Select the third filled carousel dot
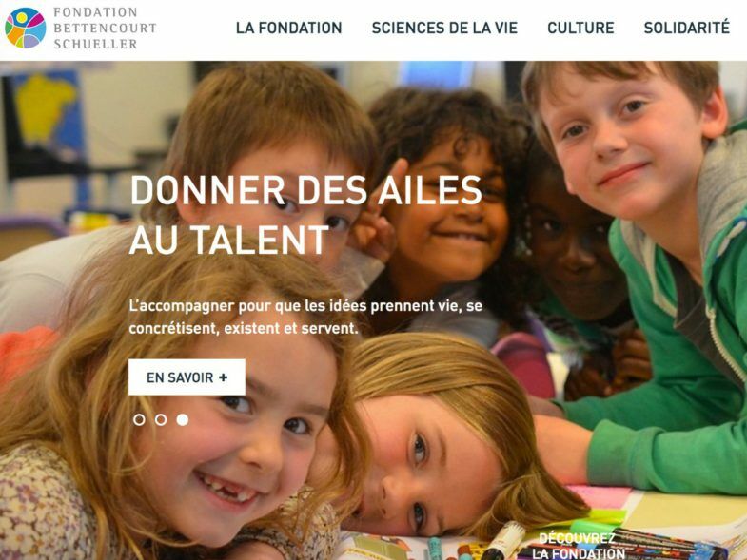This screenshot has width=747, height=560. point(183,419)
